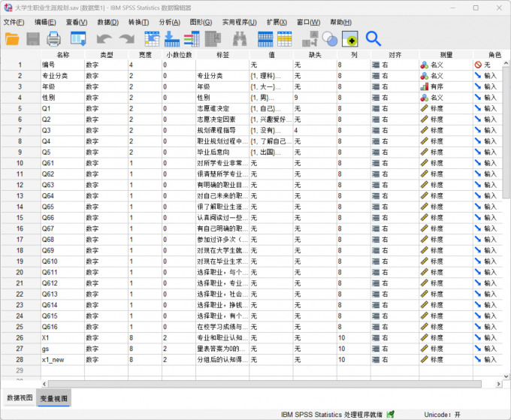Click the undo arrow icon

click(x=104, y=38)
